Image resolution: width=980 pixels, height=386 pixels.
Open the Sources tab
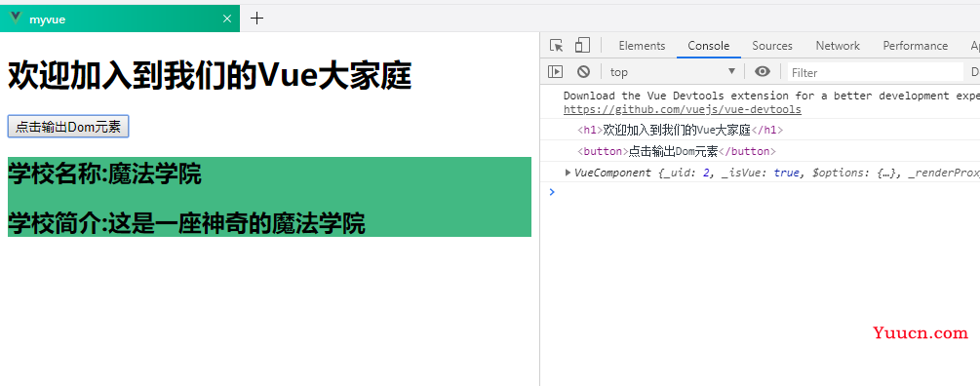[772, 46]
